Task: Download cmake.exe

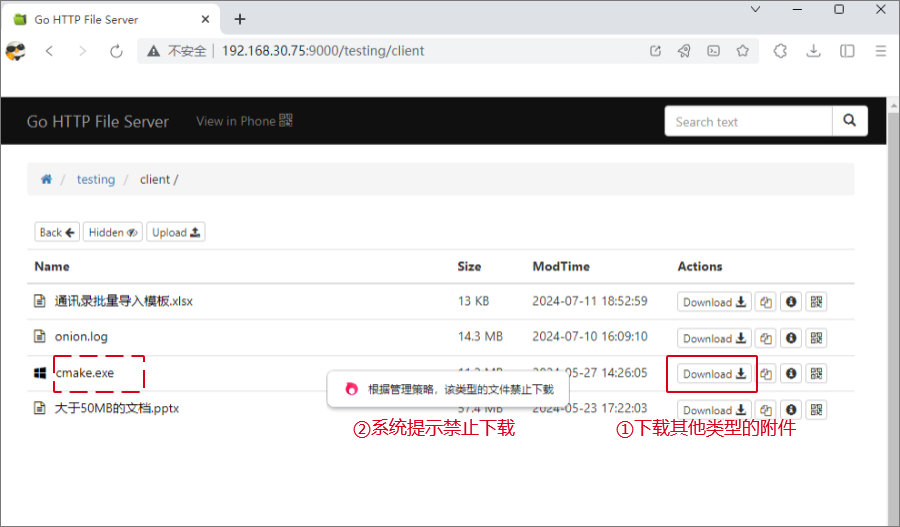Action: click(x=714, y=374)
